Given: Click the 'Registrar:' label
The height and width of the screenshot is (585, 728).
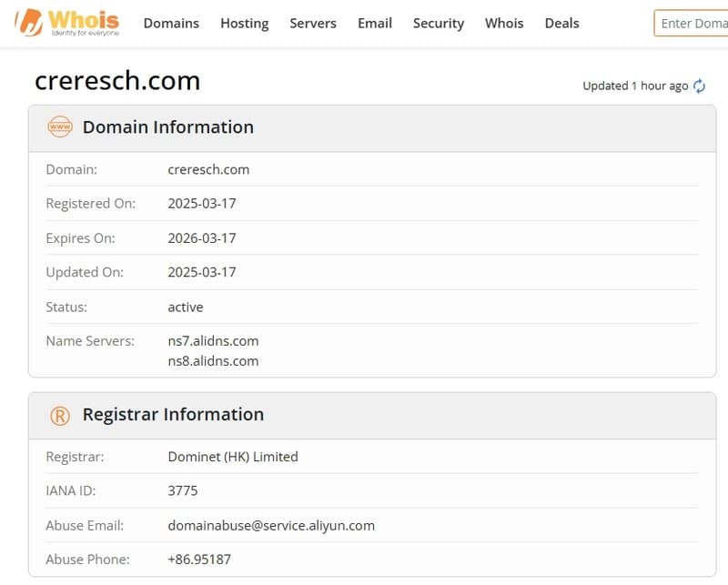Looking at the screenshot, I should pyautogui.click(x=75, y=457).
